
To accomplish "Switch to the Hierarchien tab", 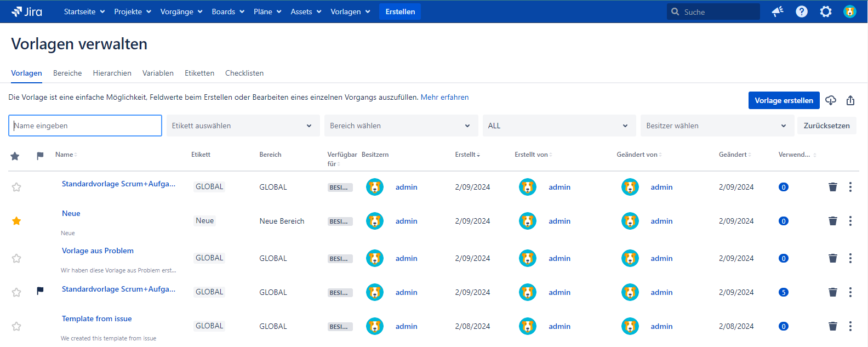I will pos(112,73).
